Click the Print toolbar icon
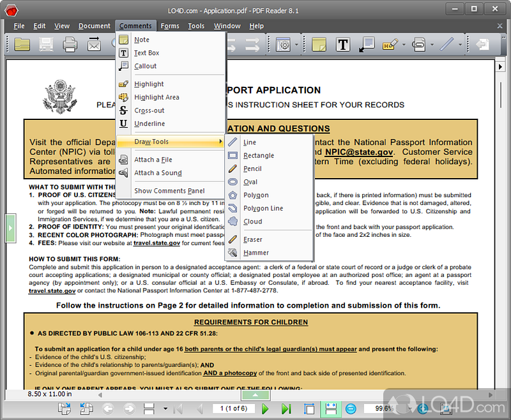The height and width of the screenshot is (420, 511). (x=70, y=45)
